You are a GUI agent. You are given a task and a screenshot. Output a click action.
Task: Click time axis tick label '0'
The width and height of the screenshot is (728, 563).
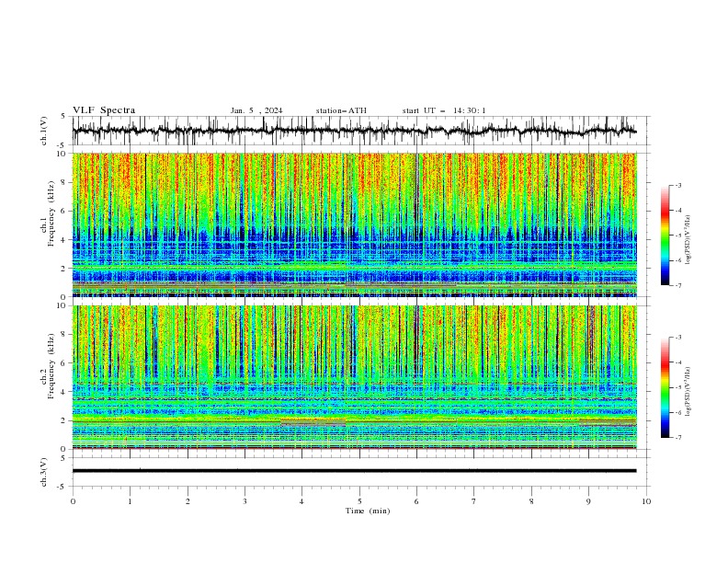click(73, 501)
